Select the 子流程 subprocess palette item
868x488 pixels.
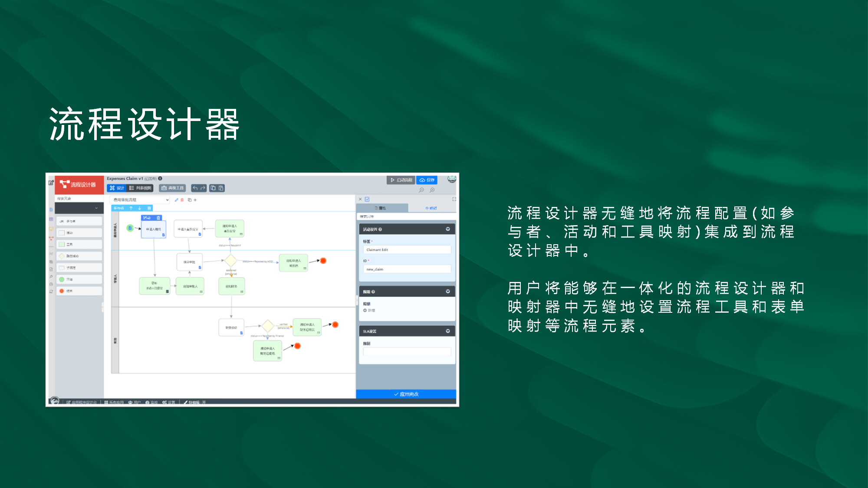tap(79, 268)
